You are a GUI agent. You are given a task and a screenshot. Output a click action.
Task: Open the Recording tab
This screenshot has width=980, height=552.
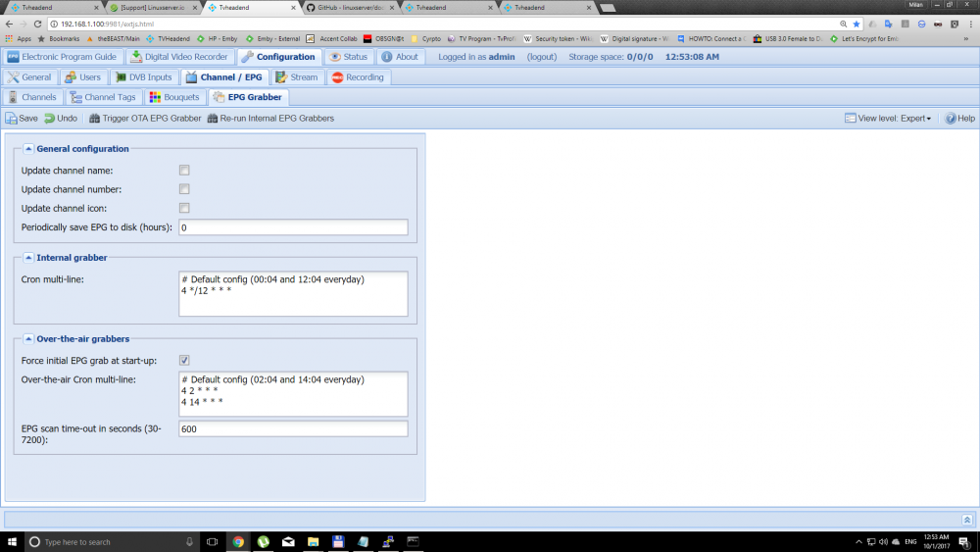coord(358,77)
